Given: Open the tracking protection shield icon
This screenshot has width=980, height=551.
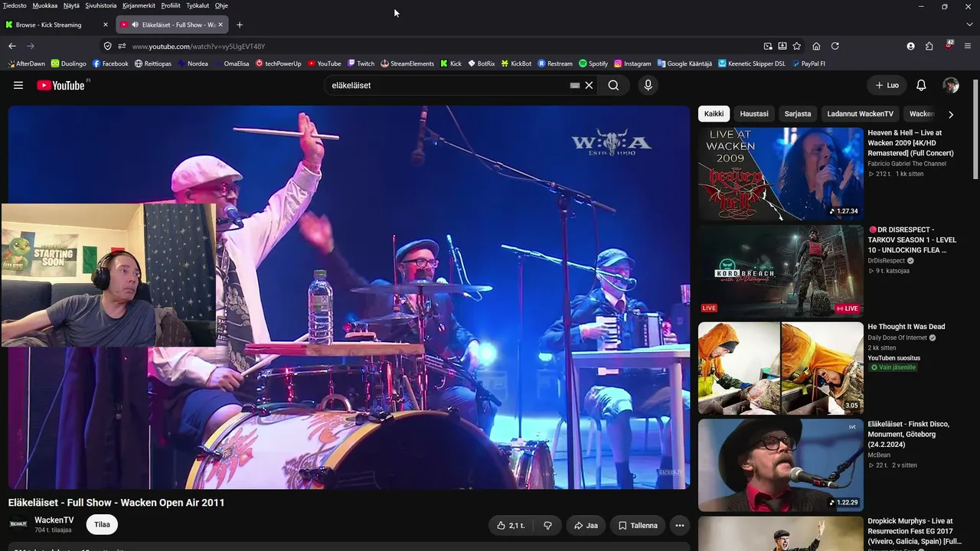Looking at the screenshot, I should coord(108,46).
